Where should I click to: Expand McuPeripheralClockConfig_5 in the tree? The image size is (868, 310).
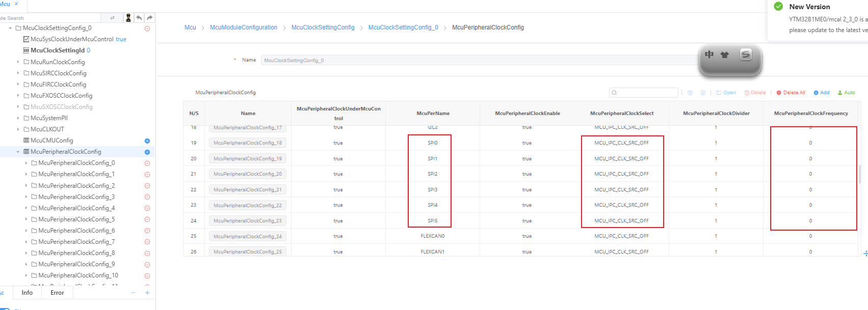click(x=27, y=219)
